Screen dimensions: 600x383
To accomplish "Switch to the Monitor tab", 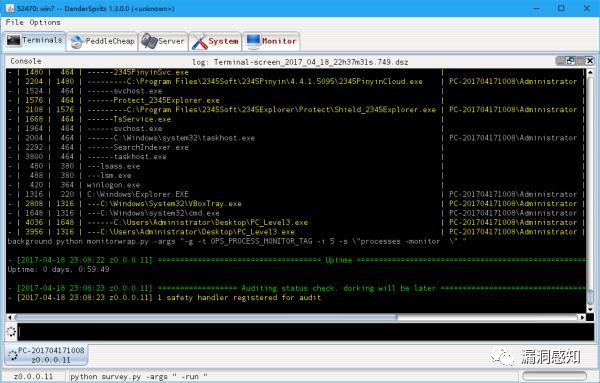I will [271, 41].
